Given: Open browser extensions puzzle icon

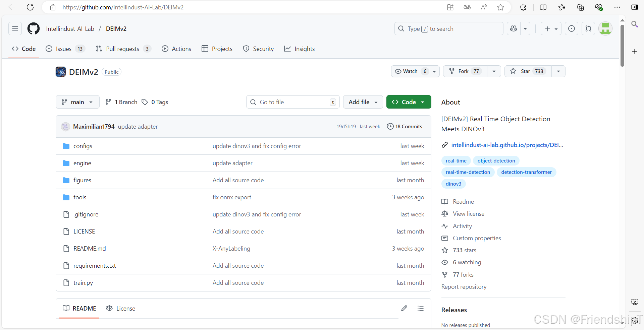Looking at the screenshot, I should click(x=523, y=7).
